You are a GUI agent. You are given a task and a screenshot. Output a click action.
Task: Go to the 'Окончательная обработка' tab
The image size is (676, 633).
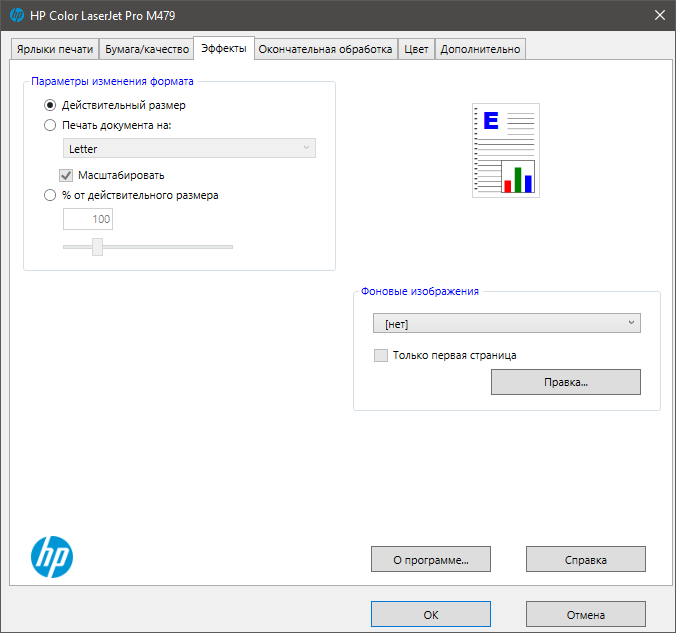(x=325, y=49)
